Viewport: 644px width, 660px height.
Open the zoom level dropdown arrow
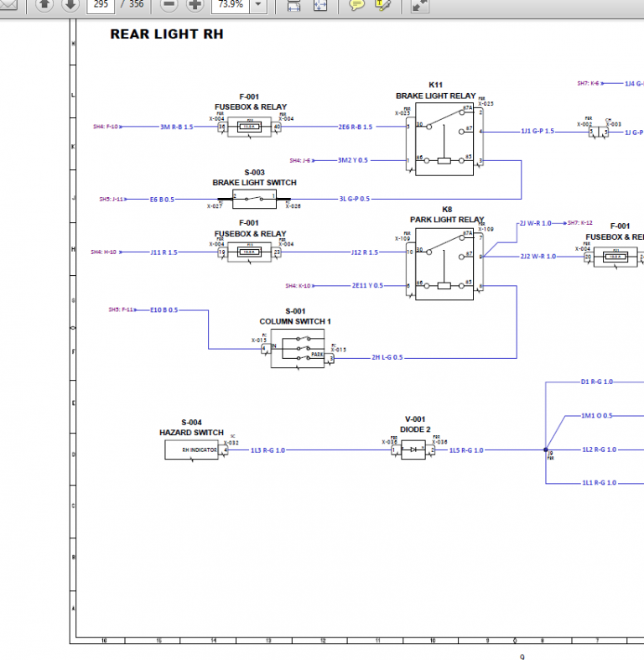(258, 5)
